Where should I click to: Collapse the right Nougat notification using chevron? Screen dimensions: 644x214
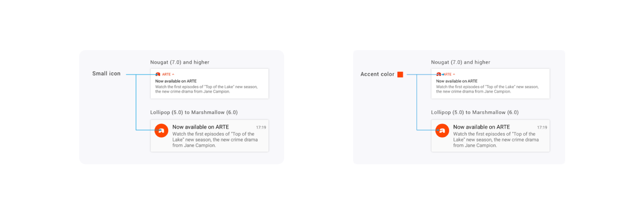pos(454,74)
